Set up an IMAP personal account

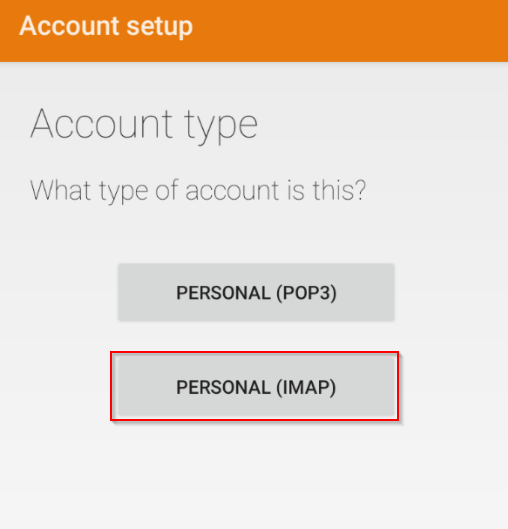coord(256,386)
